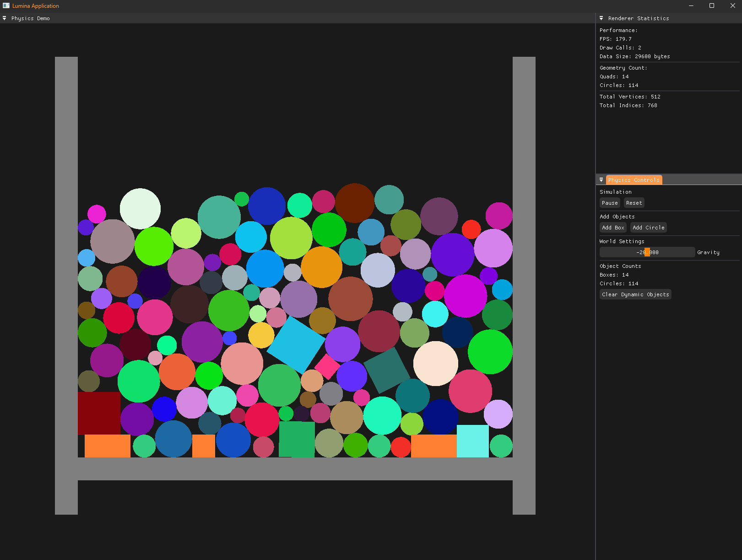Click the small hot-pink diamond box
Image resolution: width=742 pixels, height=560 pixels.
[x=327, y=366]
